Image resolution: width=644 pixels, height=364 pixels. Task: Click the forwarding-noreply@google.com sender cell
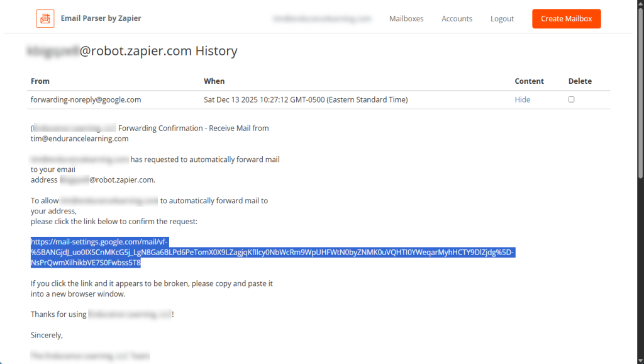click(86, 100)
